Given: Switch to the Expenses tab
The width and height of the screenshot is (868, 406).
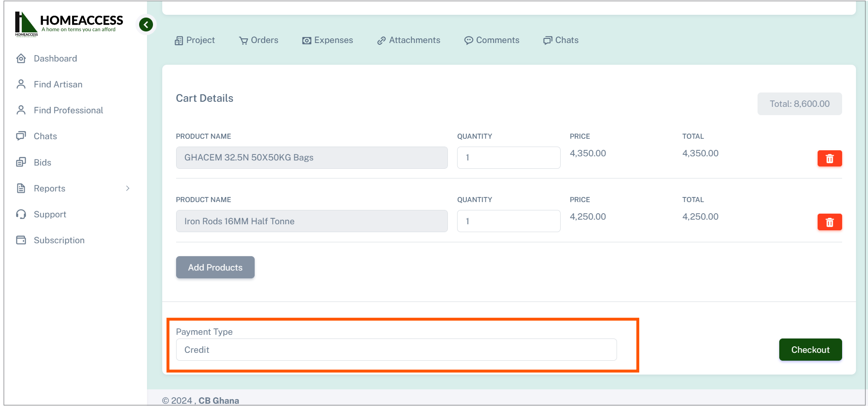Looking at the screenshot, I should 328,40.
